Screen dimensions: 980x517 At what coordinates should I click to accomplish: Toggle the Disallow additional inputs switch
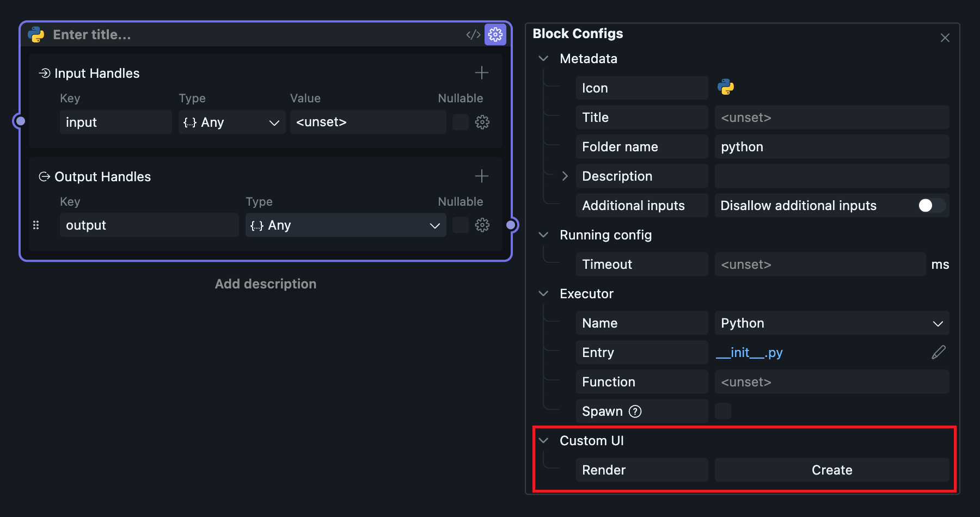[x=930, y=206]
